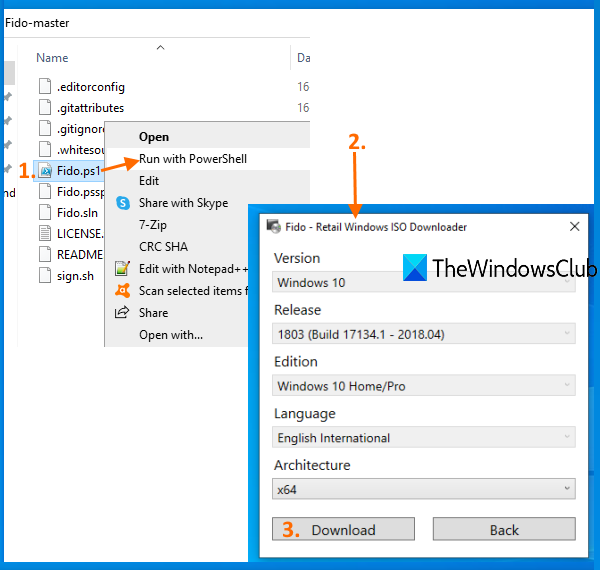This screenshot has width=600, height=570.
Task: Open the Release dropdown showing 1803 build
Action: pos(424,334)
